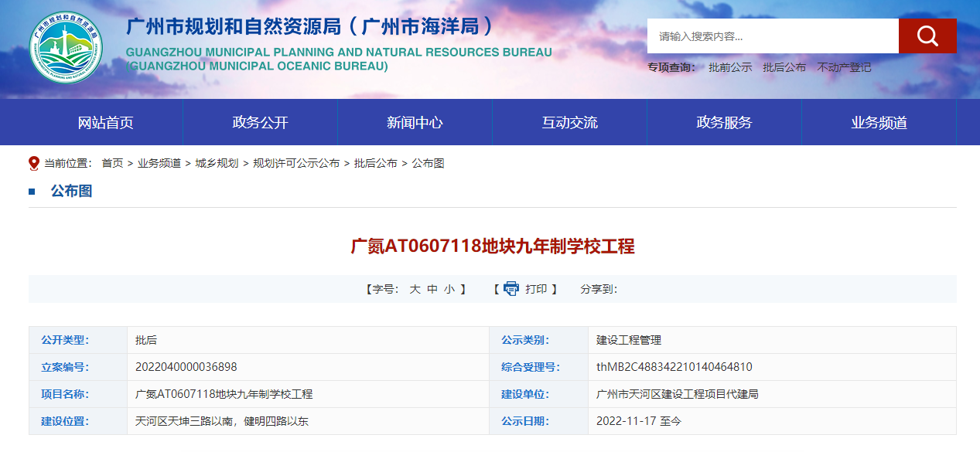Go to 互动交流 section
Viewport: 980px width, 452px height.
point(569,122)
